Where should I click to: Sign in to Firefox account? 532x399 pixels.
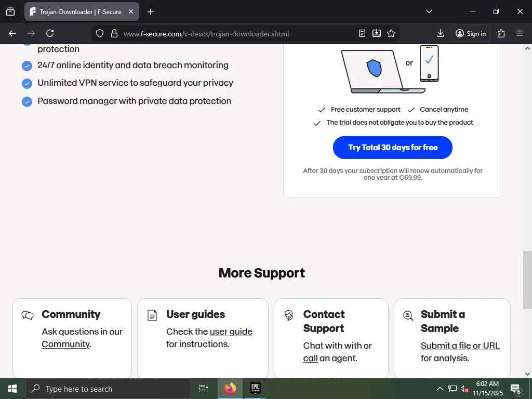click(471, 33)
